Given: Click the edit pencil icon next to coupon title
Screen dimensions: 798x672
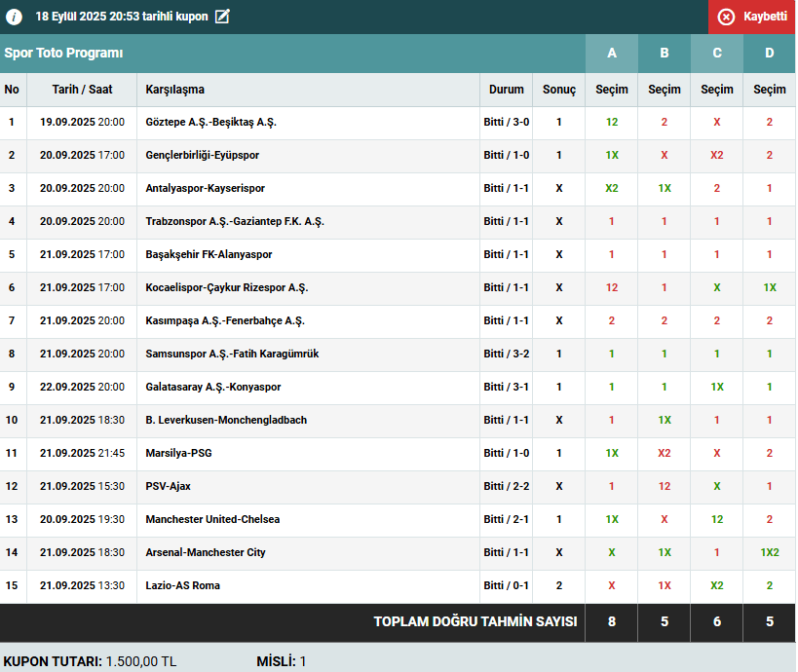Looking at the screenshot, I should [222, 17].
